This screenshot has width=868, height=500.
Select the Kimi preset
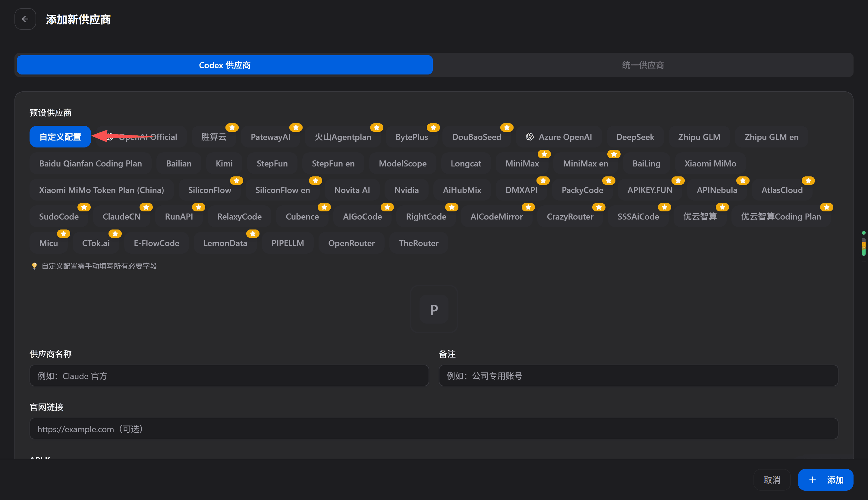tap(224, 163)
